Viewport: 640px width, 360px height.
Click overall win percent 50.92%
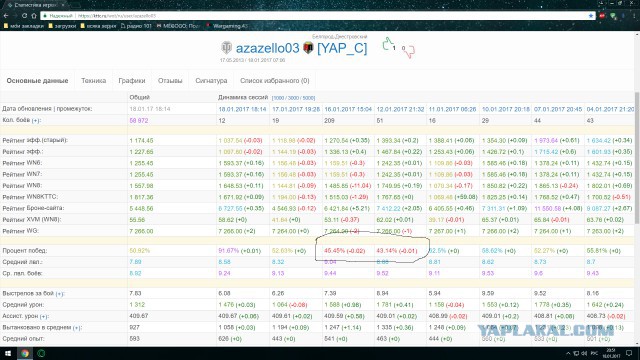140,251
